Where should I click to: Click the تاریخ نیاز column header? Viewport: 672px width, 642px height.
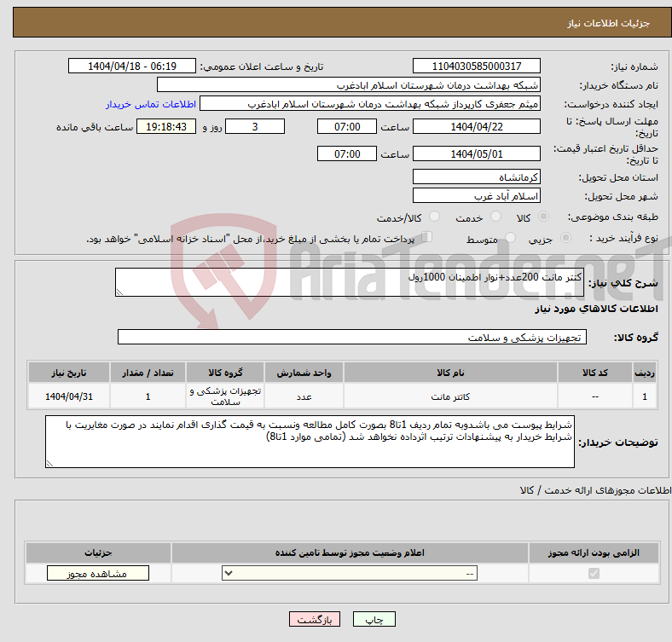pos(69,373)
